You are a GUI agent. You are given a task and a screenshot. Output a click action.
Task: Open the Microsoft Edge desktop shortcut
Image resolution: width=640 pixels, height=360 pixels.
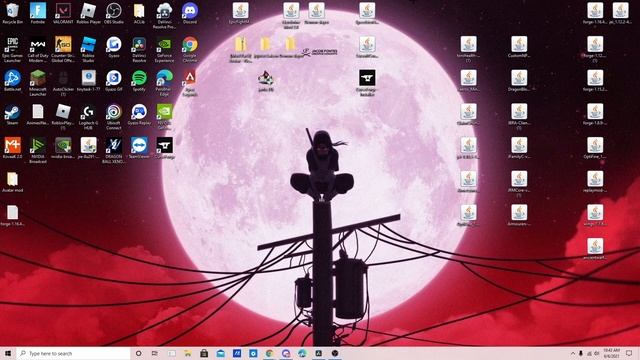pyautogui.click(x=164, y=83)
